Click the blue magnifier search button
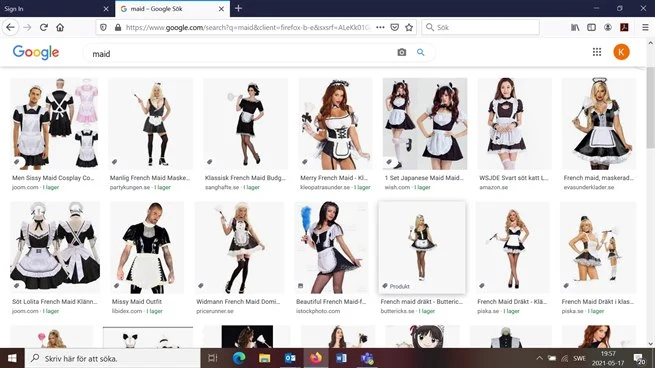Screen dimensions: 655x368 421,52
